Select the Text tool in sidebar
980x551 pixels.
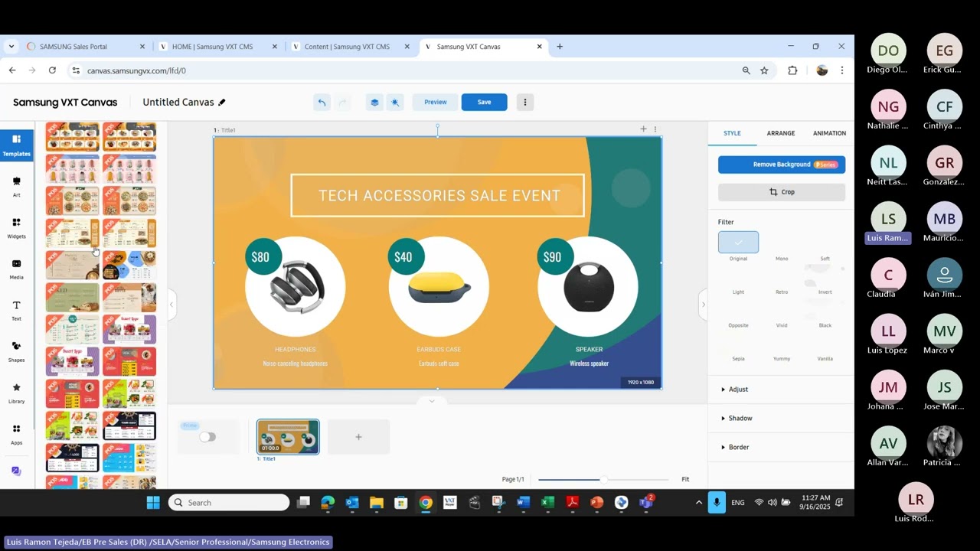[16, 310]
